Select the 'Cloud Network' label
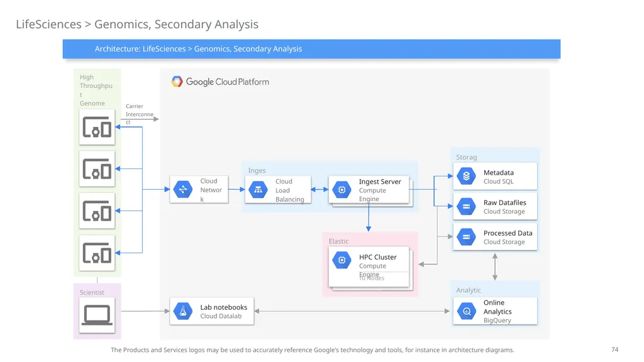The image size is (644, 362). pos(211,190)
